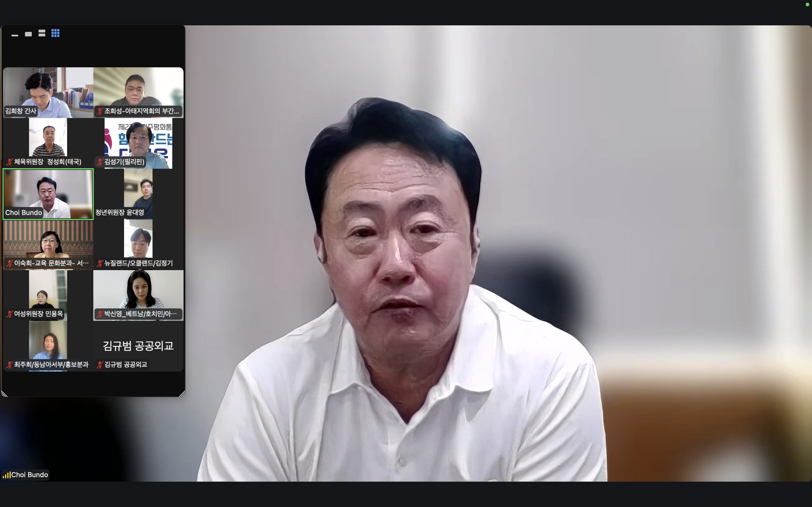Click the 체육위원장 정성희(태국) name label
The width and height of the screenshot is (812, 507).
(48, 162)
